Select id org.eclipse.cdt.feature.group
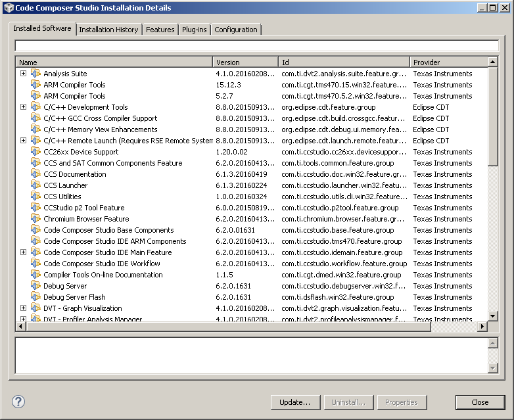The image size is (514, 420). pos(329,107)
